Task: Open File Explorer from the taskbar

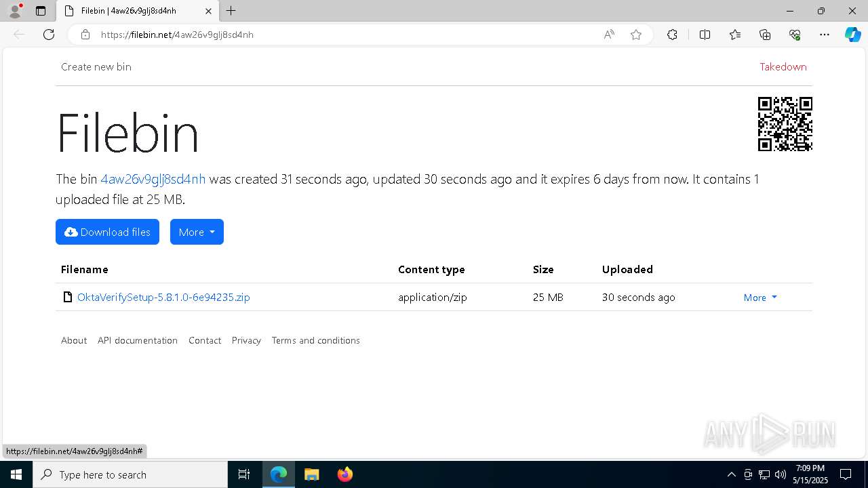Action: (x=311, y=474)
